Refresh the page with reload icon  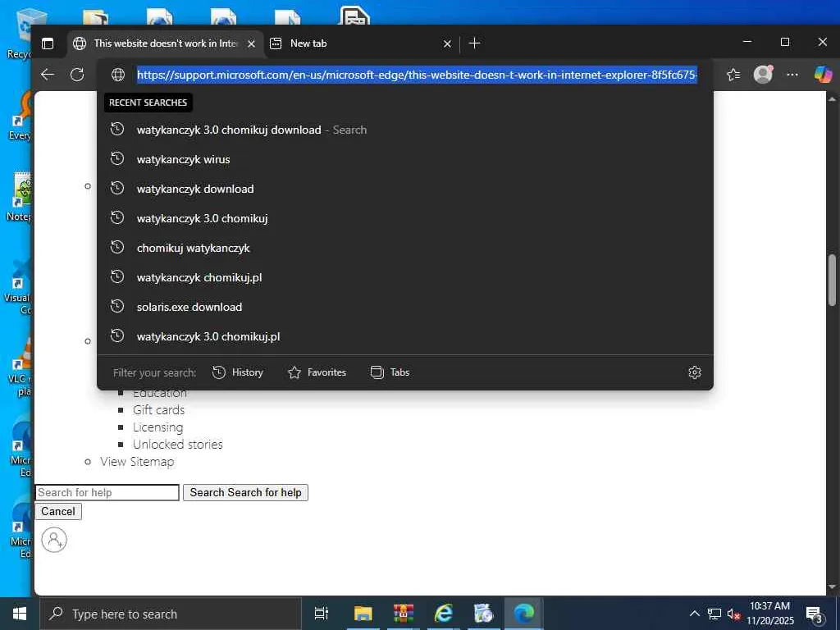click(x=77, y=75)
